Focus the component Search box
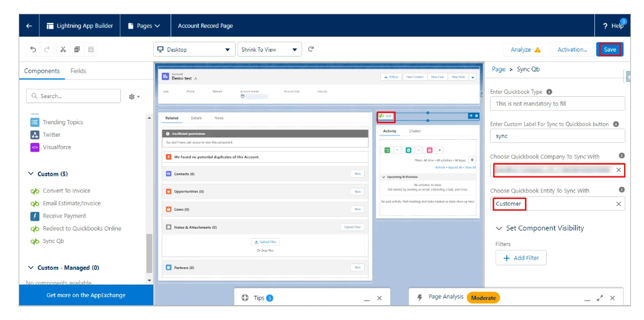The height and width of the screenshot is (320, 644). pos(73,96)
